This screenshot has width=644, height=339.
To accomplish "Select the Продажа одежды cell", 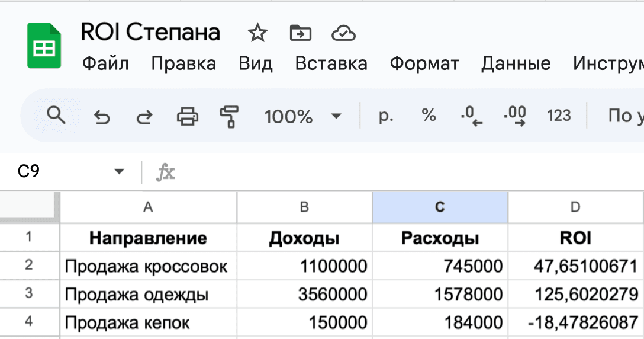I will coord(148,294).
